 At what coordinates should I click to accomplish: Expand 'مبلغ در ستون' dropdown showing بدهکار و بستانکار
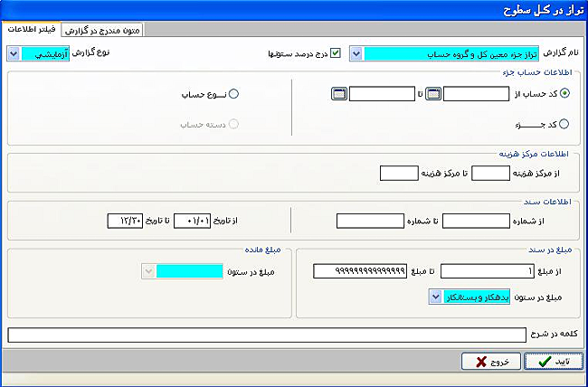coord(438,297)
